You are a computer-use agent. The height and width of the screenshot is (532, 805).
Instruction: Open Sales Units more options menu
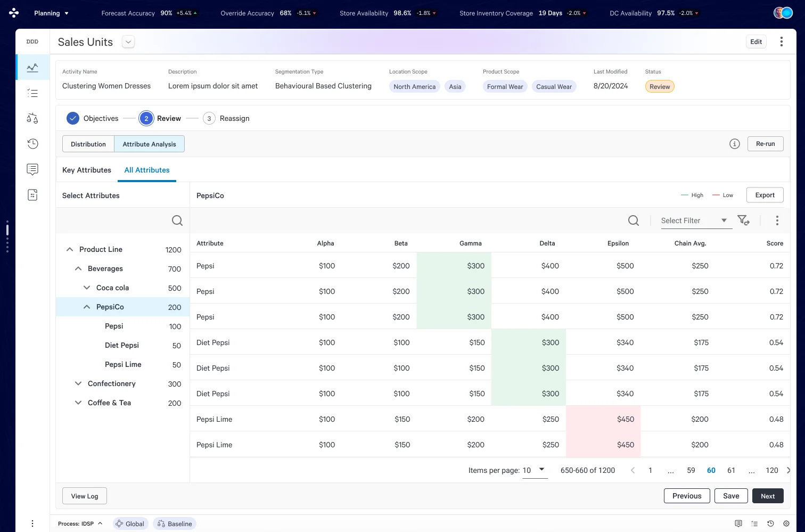781,42
